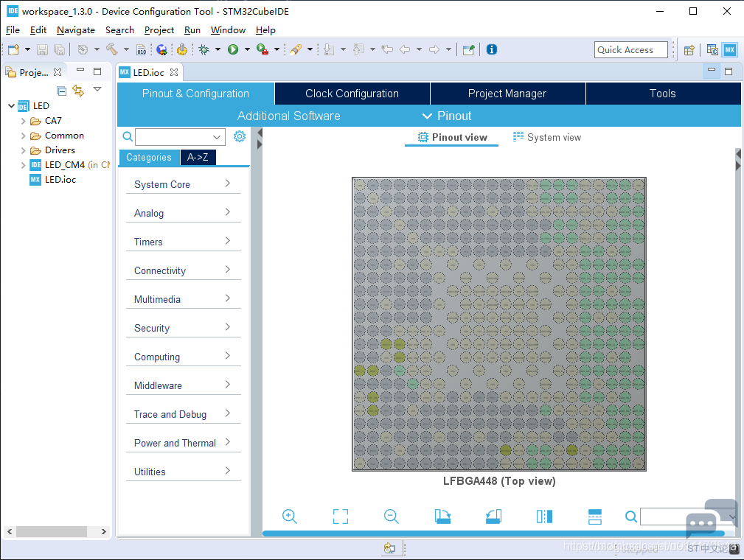
Task: Flip pinout horizontally icon
Action: [544, 517]
